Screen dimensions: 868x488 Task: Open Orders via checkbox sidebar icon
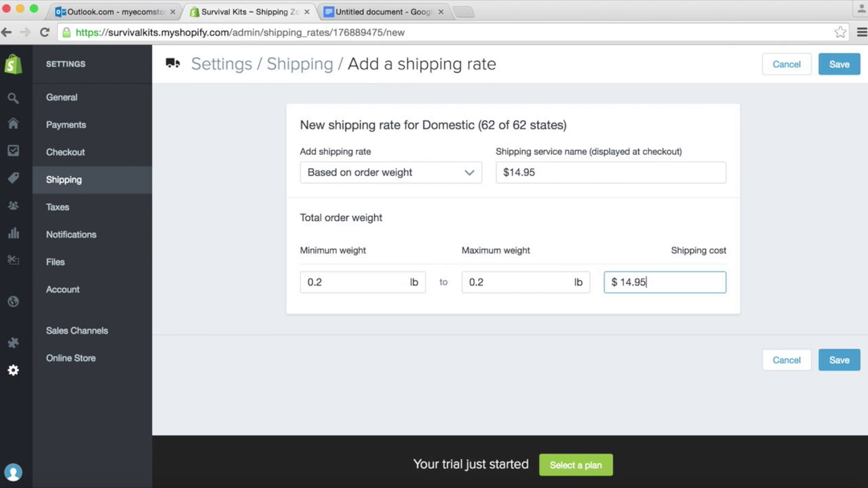pyautogui.click(x=13, y=150)
